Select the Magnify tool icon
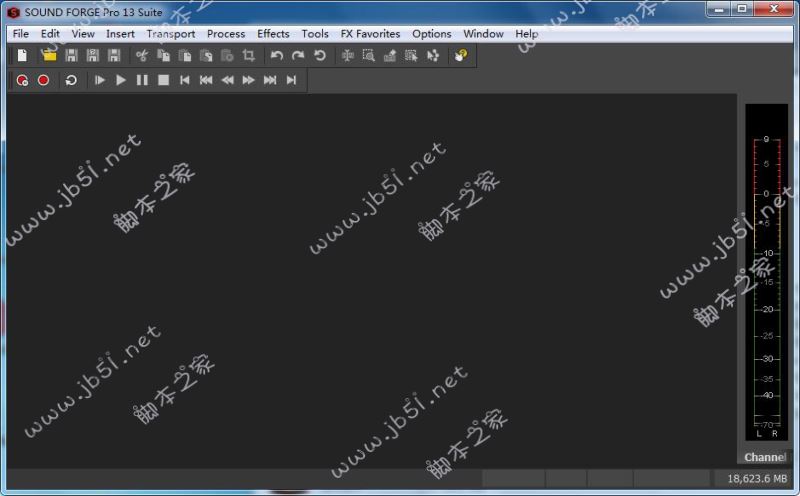800x496 pixels. pos(368,55)
